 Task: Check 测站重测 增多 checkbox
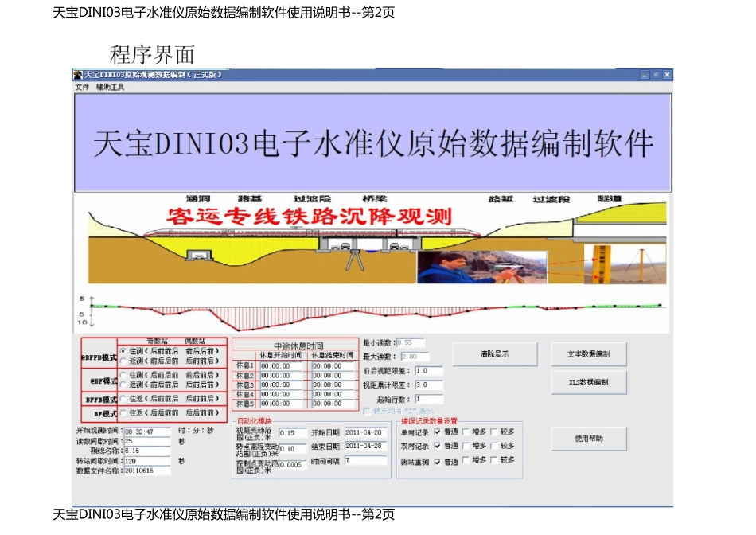click(466, 460)
